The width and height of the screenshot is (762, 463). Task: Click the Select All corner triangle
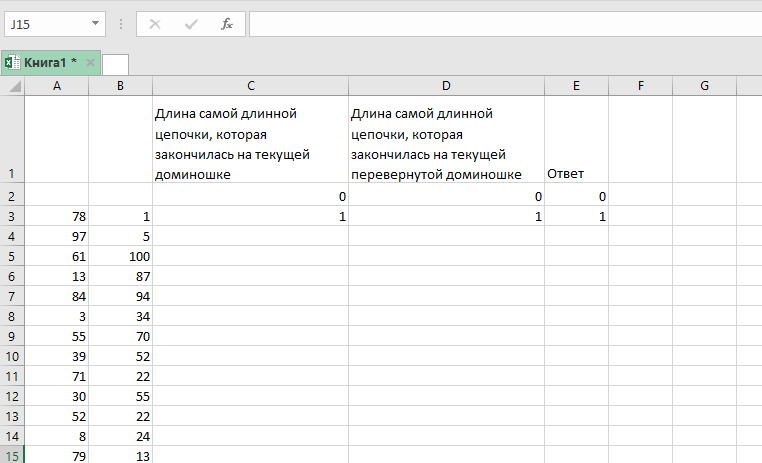(x=15, y=87)
